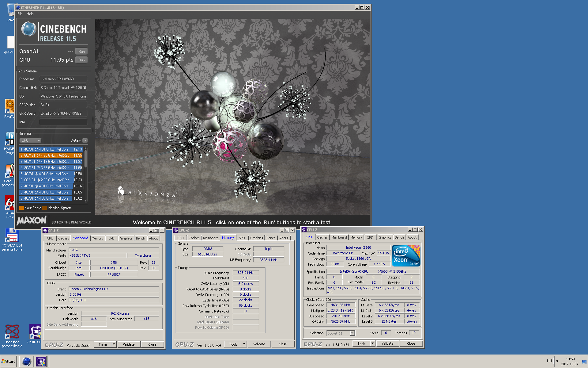Open the CPUID CPU-Z desktop shortcut
The width and height of the screenshot is (588, 368).
click(x=35, y=334)
